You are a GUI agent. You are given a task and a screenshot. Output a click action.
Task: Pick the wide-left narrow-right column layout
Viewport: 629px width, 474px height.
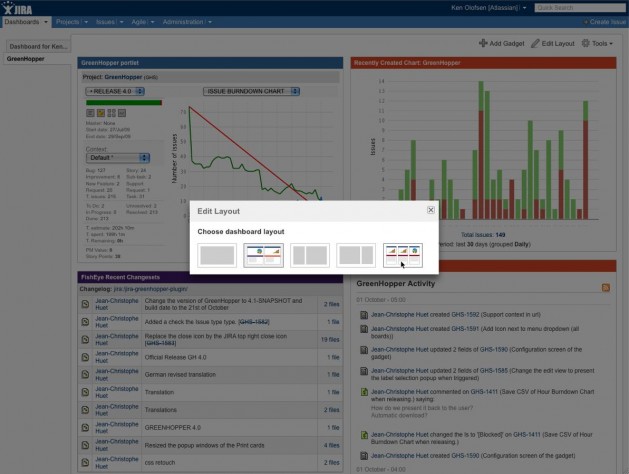click(x=356, y=255)
